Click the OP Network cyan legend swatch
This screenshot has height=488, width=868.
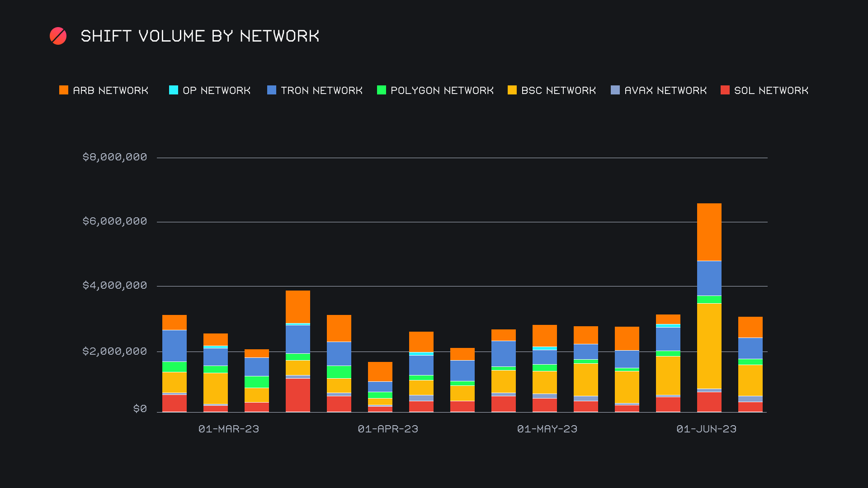[174, 90]
